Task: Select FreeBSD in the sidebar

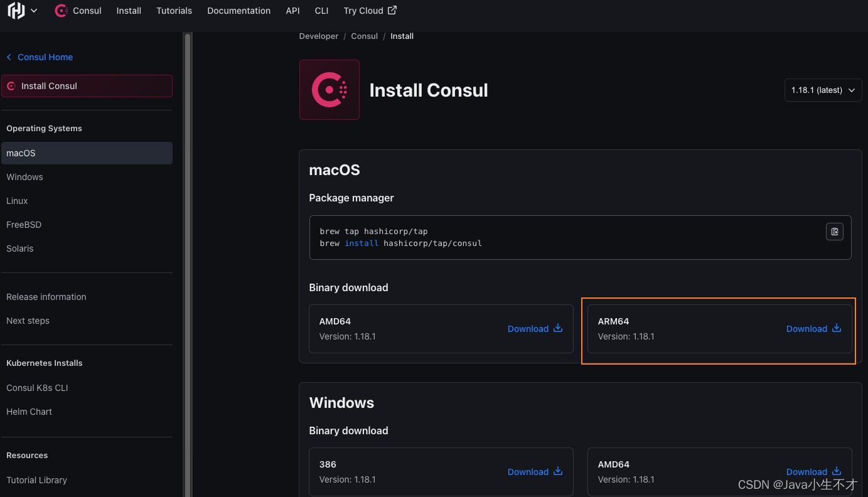Action: coord(24,225)
